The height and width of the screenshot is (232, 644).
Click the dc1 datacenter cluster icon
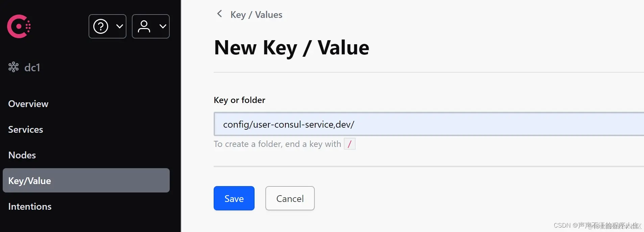[x=13, y=67]
